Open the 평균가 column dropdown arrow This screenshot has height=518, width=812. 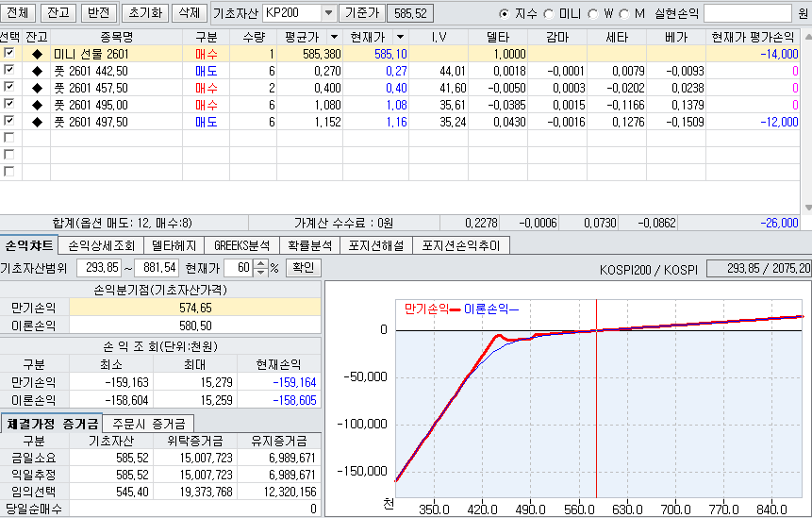pyautogui.click(x=334, y=37)
